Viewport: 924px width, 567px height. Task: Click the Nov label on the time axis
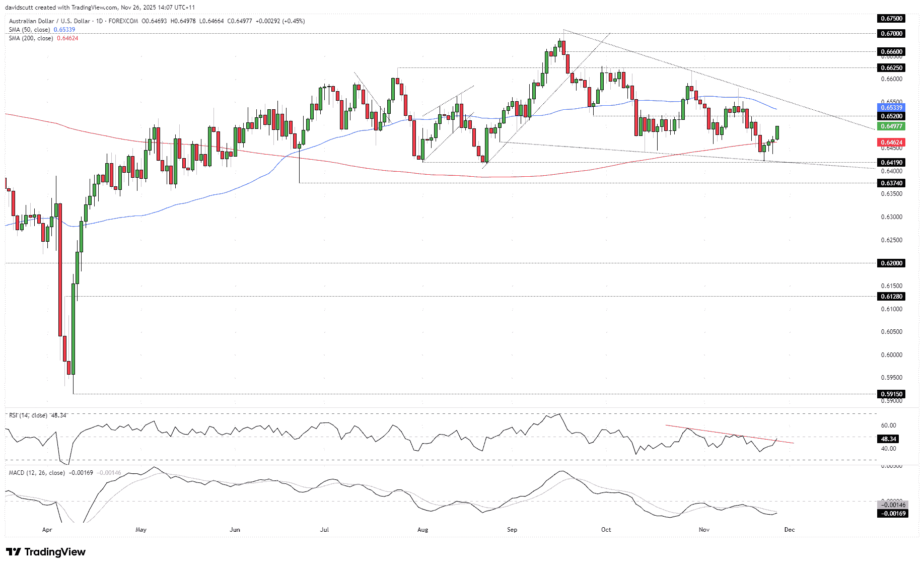click(704, 530)
